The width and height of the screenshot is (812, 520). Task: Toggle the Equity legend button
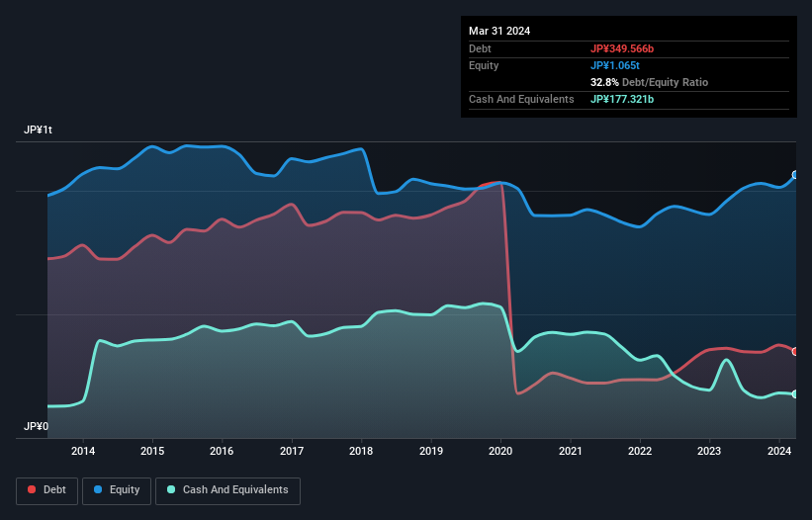point(117,490)
